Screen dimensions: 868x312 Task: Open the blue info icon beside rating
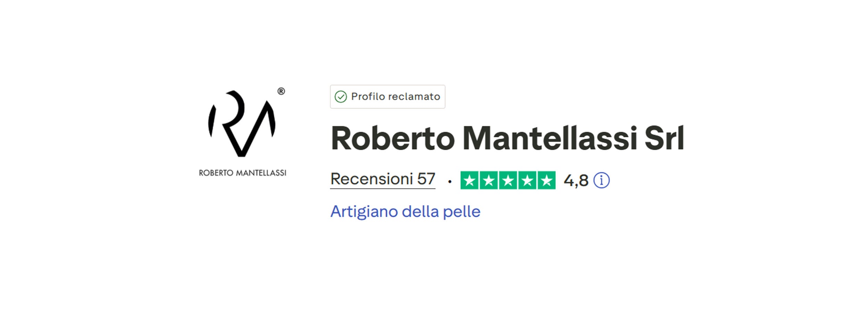point(601,180)
